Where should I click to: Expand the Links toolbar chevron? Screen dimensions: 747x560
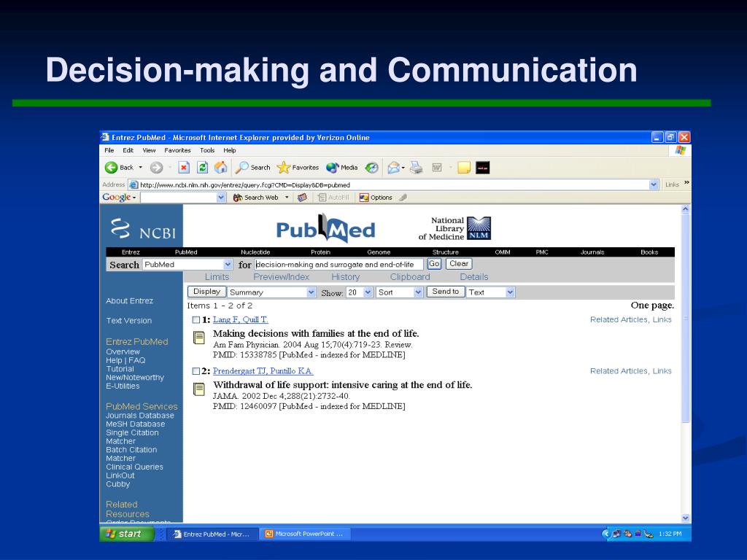686,183
